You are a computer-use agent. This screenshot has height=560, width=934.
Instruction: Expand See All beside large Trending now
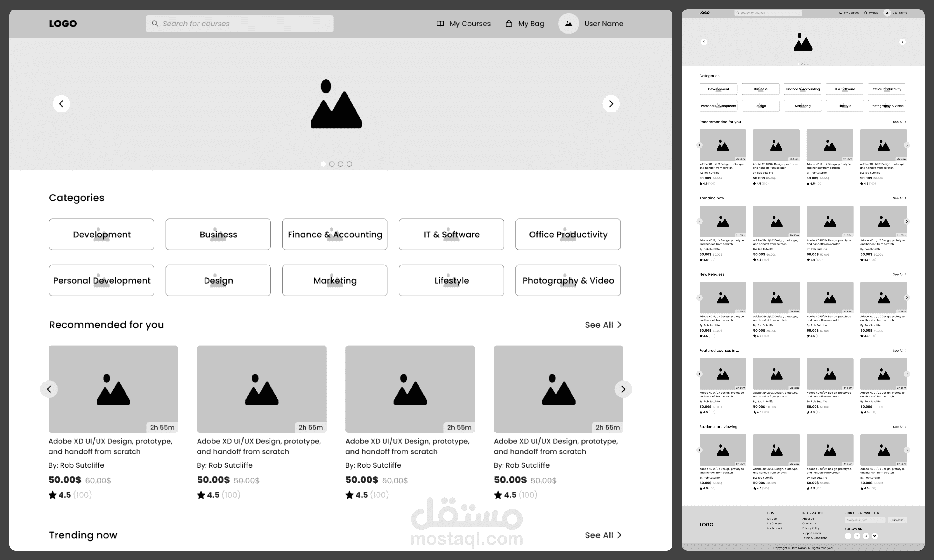click(x=603, y=535)
